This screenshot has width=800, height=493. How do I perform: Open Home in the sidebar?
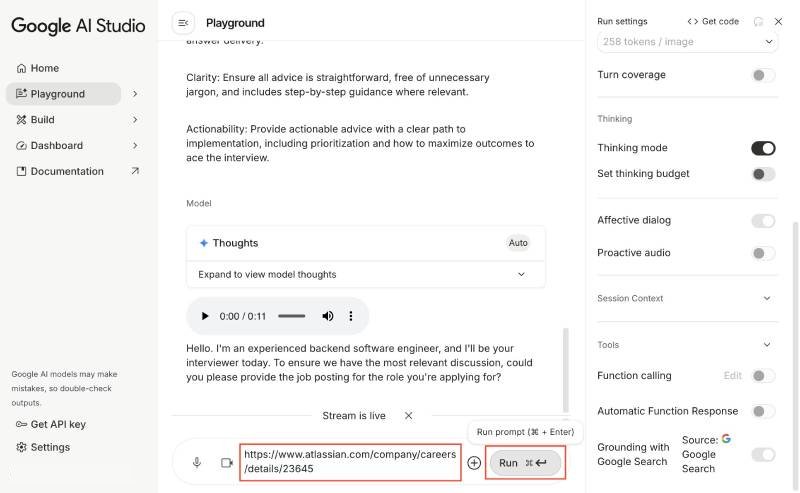[44, 68]
